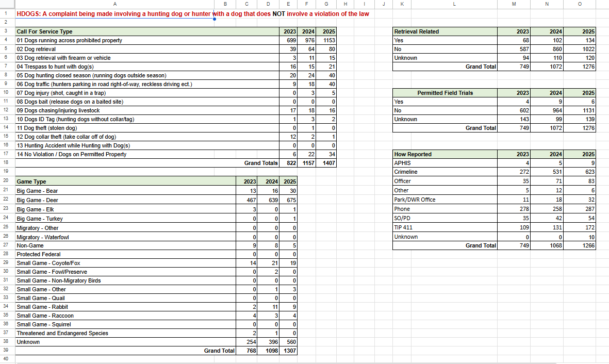This screenshot has height=364, width=609.
Task: Select the row 18 header
Action: click(5, 162)
